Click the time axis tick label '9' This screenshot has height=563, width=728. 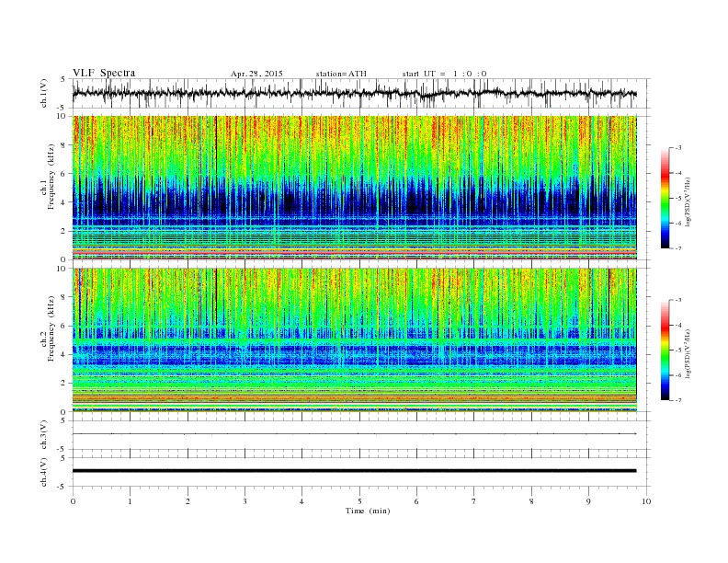[588, 501]
